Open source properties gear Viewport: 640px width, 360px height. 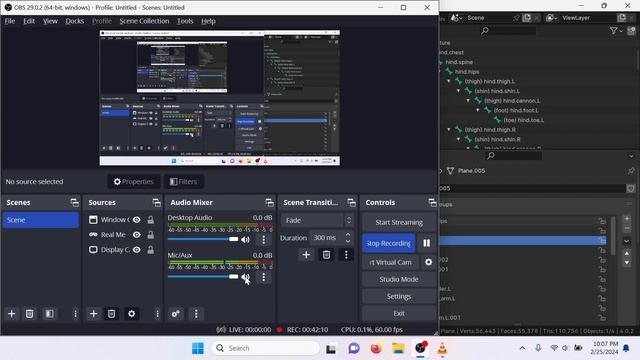[x=131, y=313]
